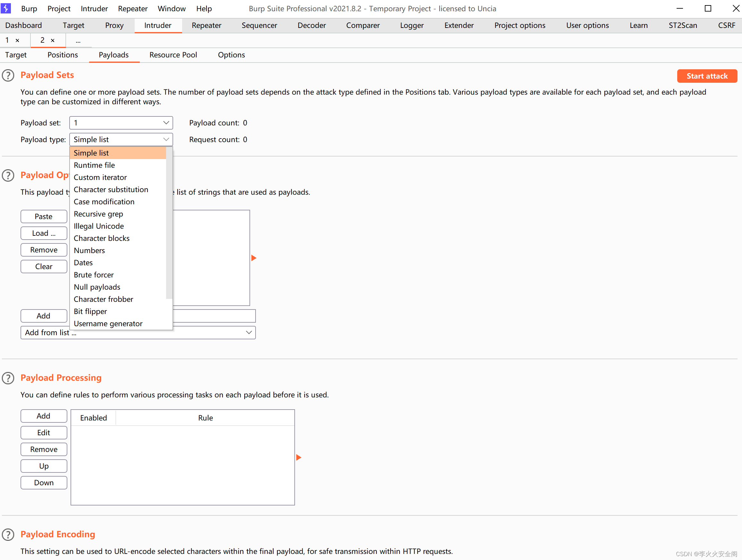Move processing rule Up

(x=44, y=466)
